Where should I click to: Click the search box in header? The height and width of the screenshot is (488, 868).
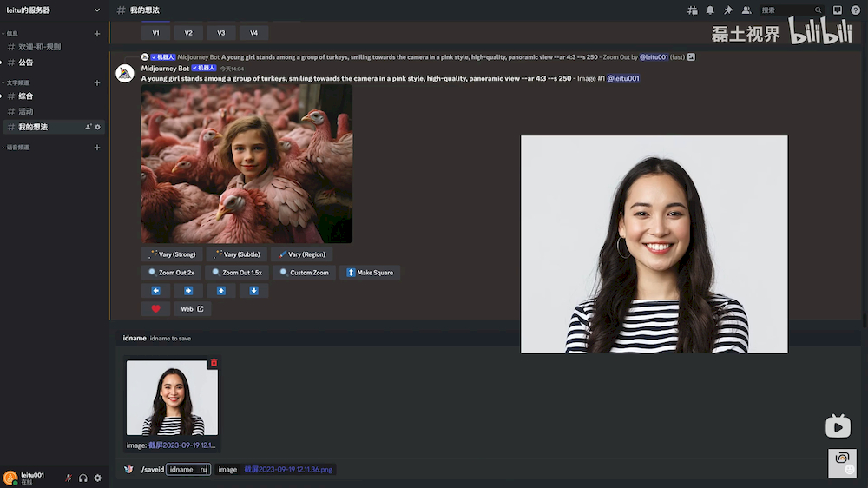(x=791, y=10)
